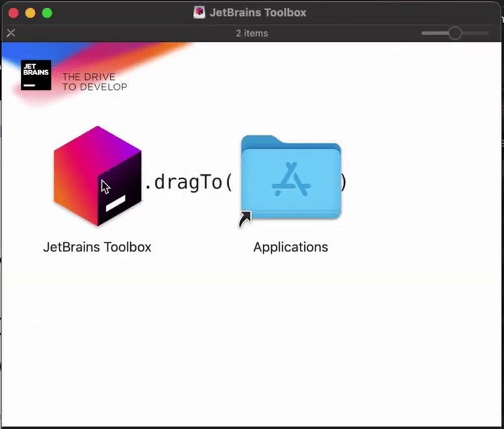Click the green zoom traffic light
The height and width of the screenshot is (429, 504).
(44, 12)
